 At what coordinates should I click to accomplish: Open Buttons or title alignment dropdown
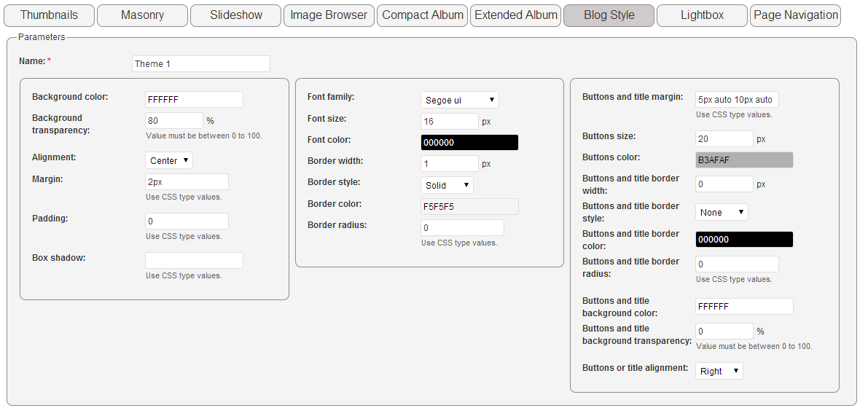pyautogui.click(x=719, y=371)
